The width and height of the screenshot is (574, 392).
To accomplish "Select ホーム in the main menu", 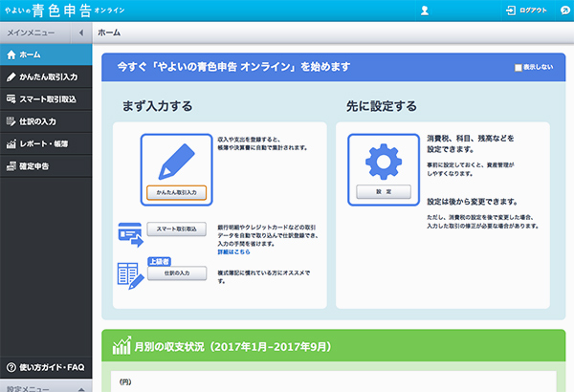I will 46,54.
